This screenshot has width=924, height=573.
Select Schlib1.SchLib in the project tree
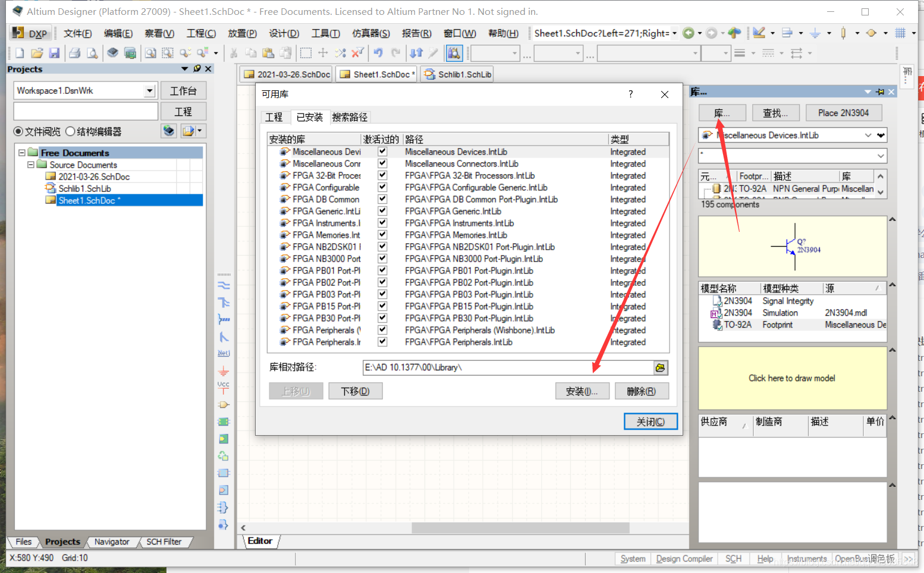[x=84, y=188]
